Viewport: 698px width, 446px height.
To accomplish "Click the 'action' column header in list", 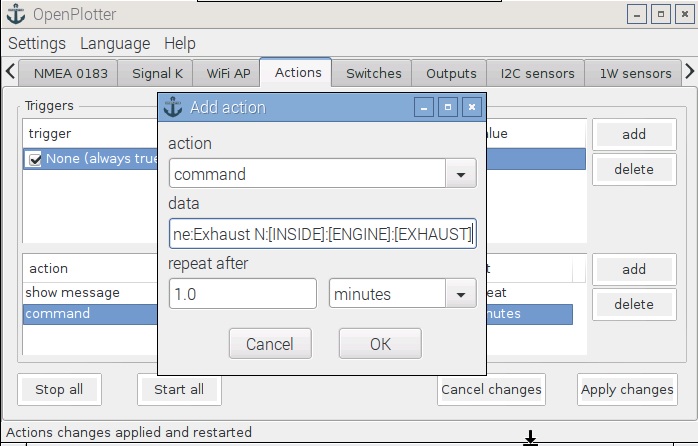I will click(x=90, y=268).
